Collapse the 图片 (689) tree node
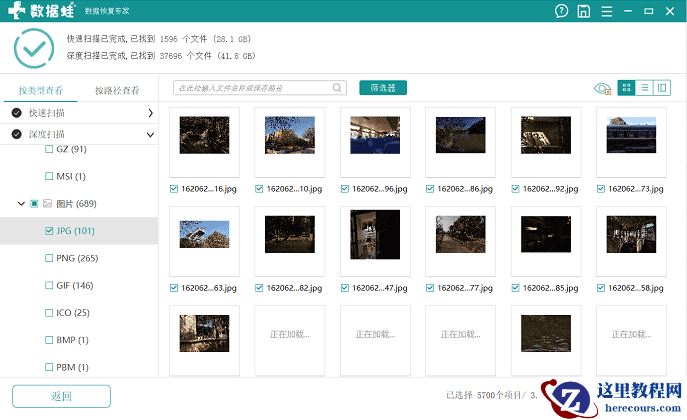This screenshot has width=687, height=420. coord(21,203)
